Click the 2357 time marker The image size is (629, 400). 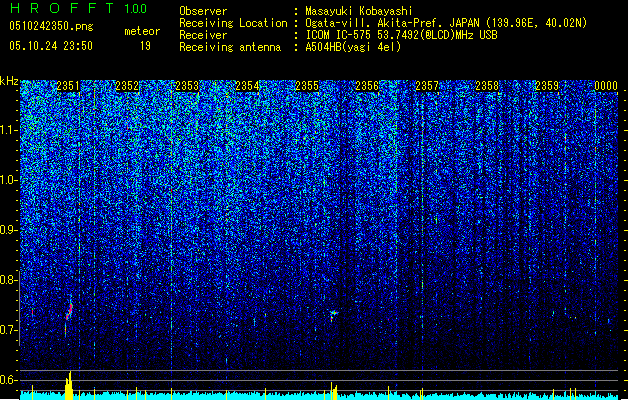tap(427, 86)
